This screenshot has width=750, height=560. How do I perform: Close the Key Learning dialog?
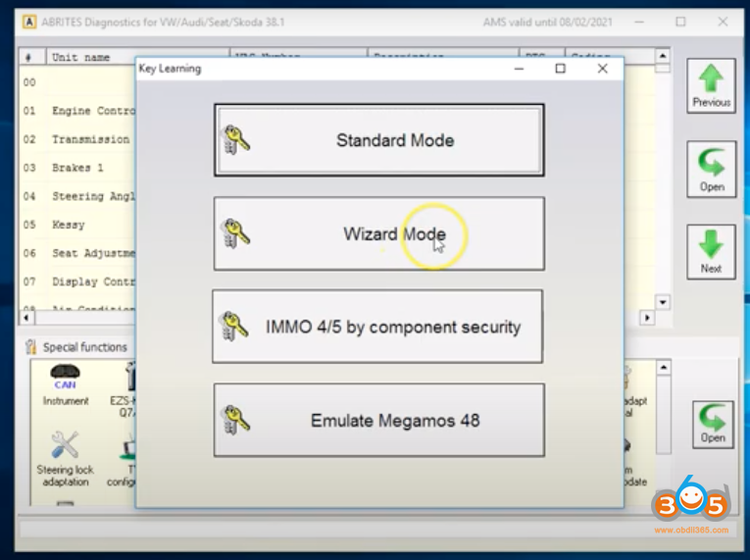tap(603, 69)
